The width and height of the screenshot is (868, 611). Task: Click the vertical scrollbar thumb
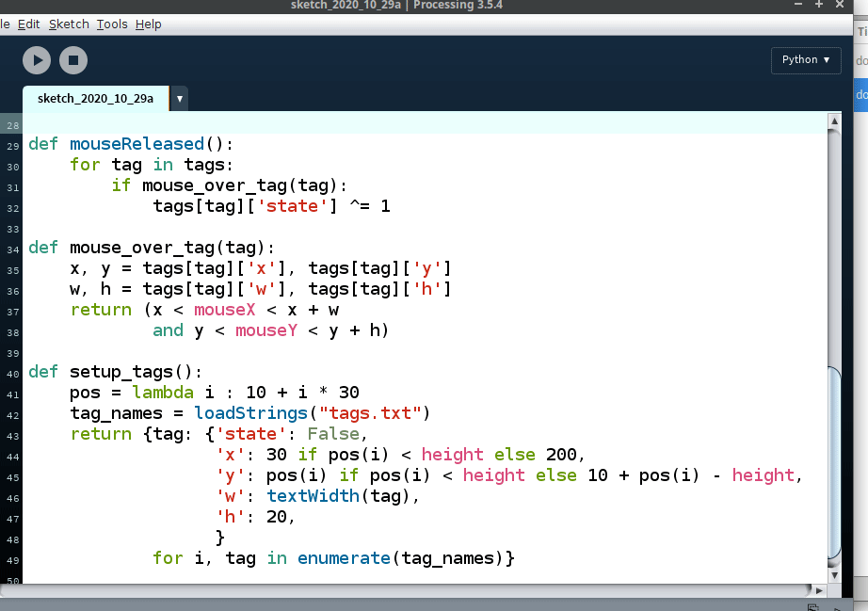[832, 461]
